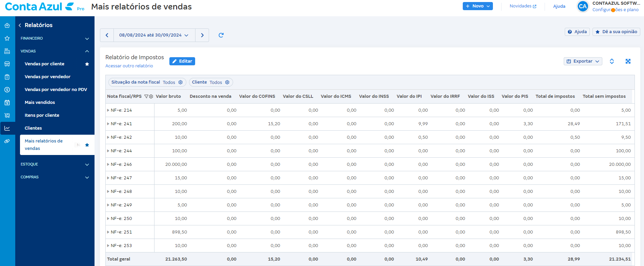Click the Ajuda button near the report
The image size is (644, 266).
click(x=577, y=32)
